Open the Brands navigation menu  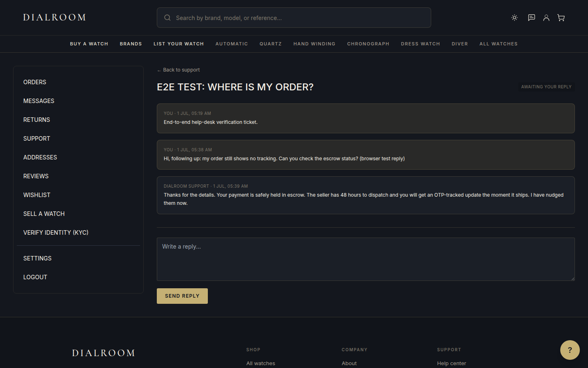[131, 44]
